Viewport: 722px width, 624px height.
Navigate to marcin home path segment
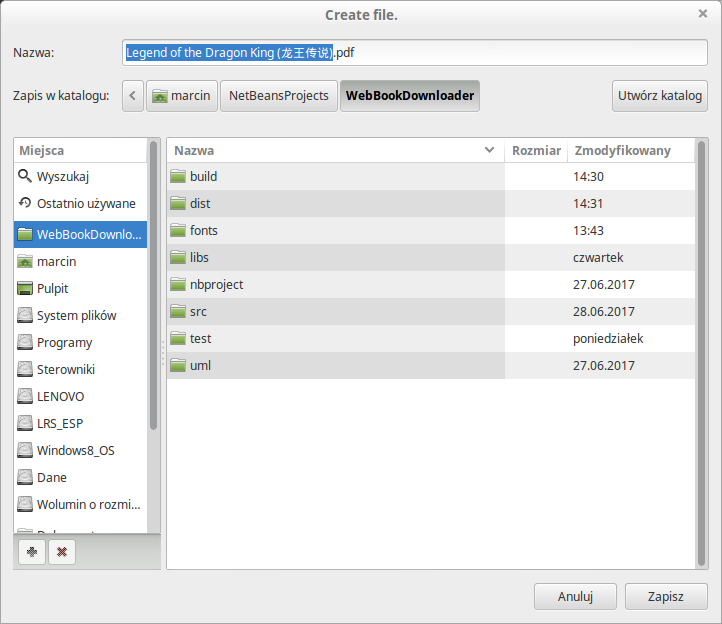[180, 96]
